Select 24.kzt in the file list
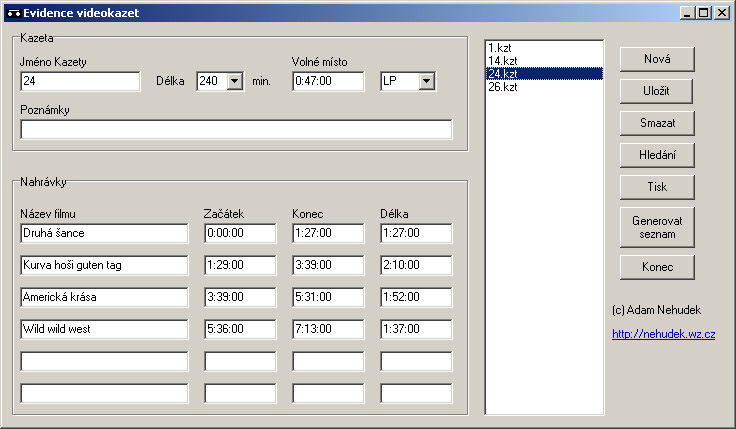The width and height of the screenshot is (736, 429). click(x=544, y=74)
